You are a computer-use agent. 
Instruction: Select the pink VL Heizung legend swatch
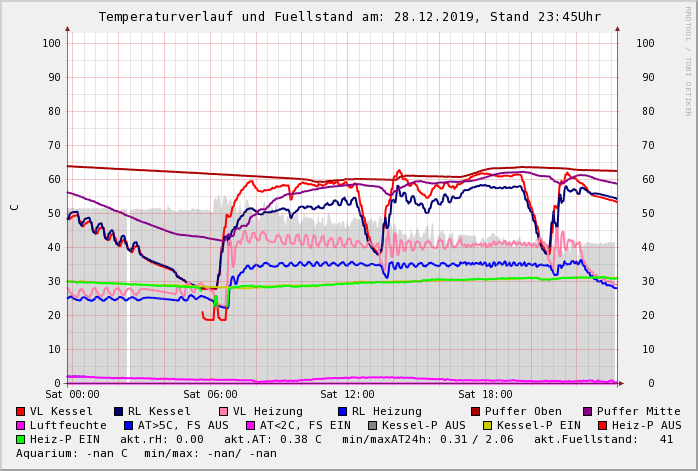pyautogui.click(x=224, y=412)
